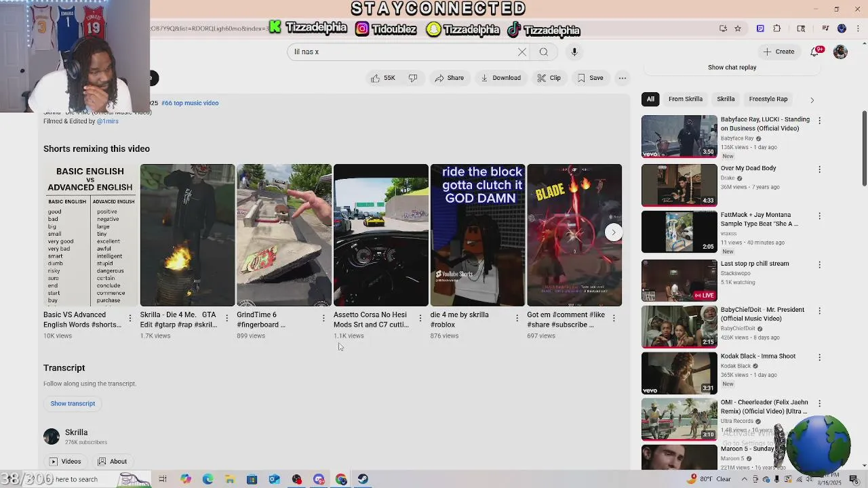Create a Clip with the scissors button
The width and height of the screenshot is (868, 488).
click(549, 78)
